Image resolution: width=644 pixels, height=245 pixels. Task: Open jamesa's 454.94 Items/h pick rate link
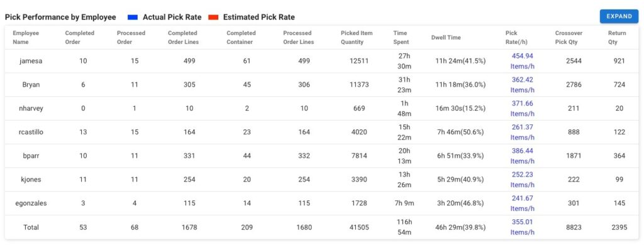[523, 61]
